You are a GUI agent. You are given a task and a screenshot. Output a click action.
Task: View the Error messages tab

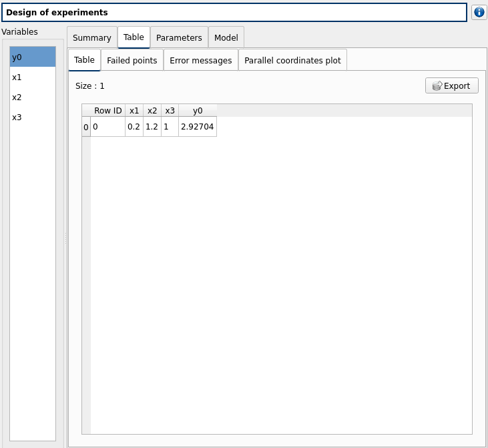[200, 60]
